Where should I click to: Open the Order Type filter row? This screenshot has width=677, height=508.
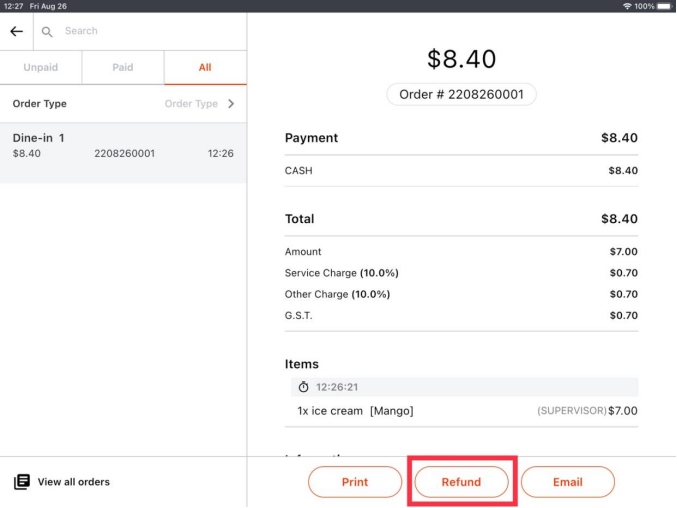(123, 104)
